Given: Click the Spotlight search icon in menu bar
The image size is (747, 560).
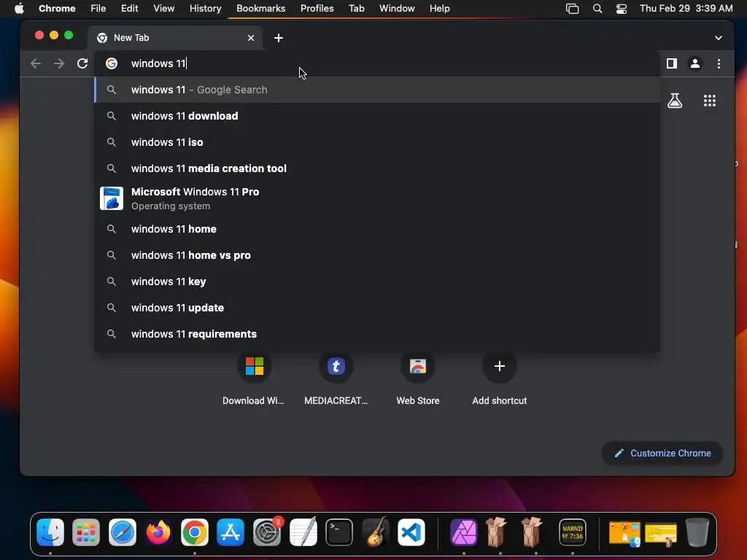Looking at the screenshot, I should point(597,9).
